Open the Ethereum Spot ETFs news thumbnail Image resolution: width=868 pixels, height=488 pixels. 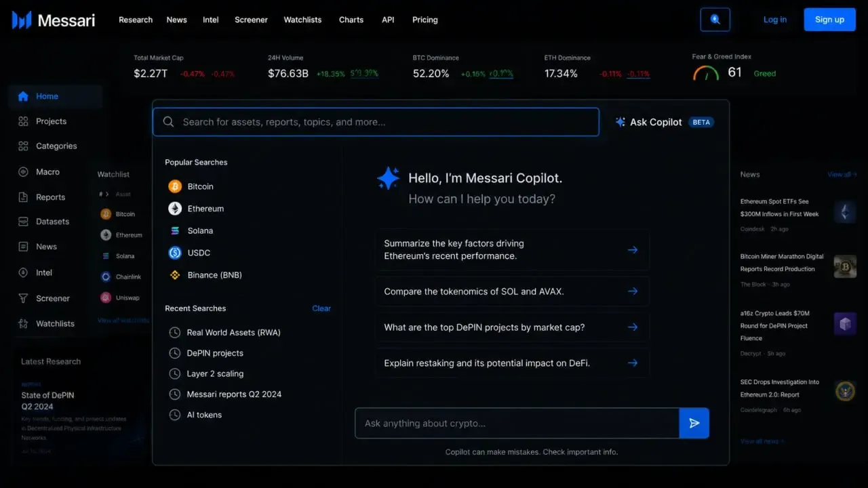pos(845,213)
